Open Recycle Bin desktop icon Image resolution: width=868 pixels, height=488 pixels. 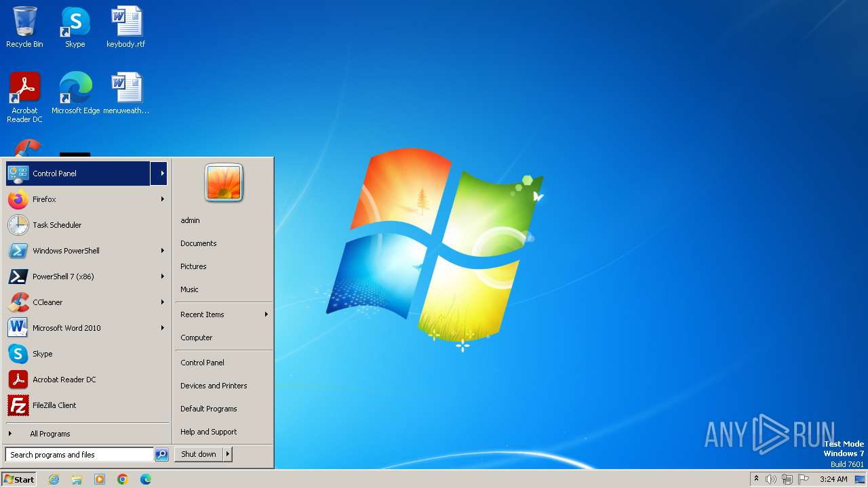(24, 27)
